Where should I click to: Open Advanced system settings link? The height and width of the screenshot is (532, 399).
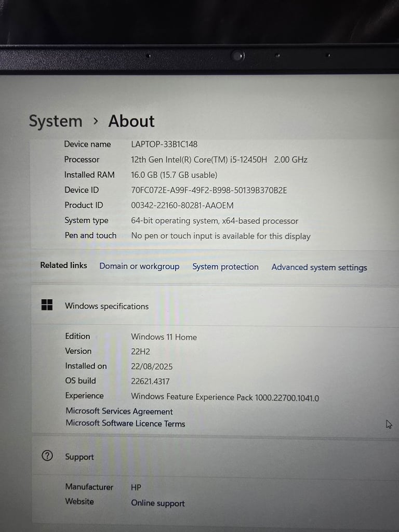coord(320,268)
